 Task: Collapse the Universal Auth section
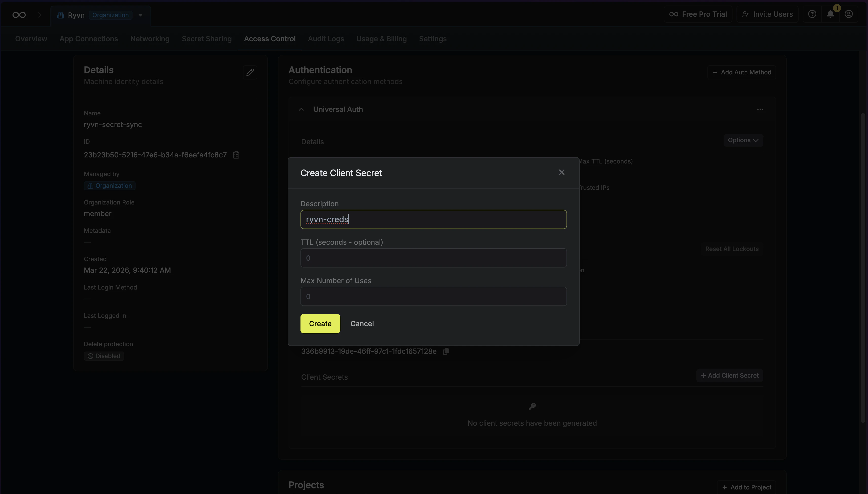(x=301, y=109)
